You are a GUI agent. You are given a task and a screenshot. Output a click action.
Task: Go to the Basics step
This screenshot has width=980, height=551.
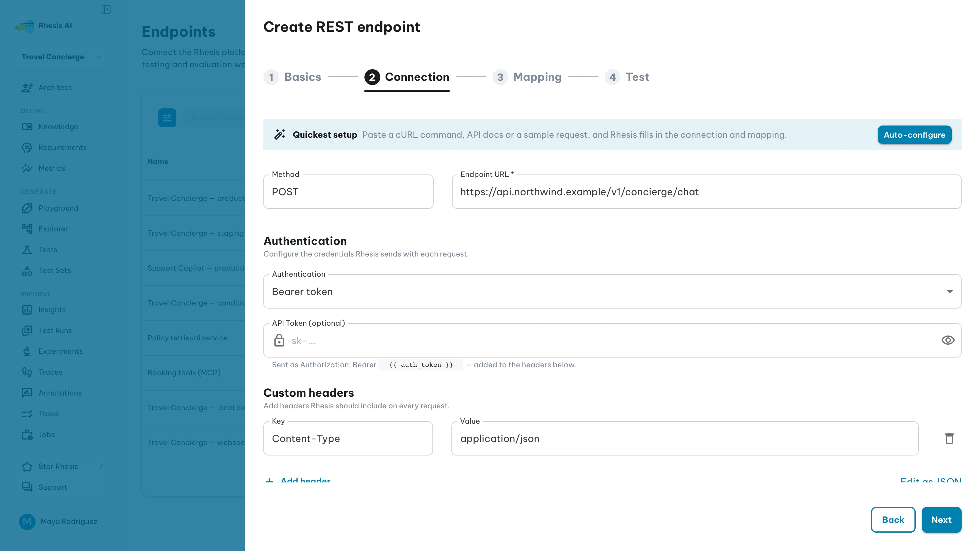tap(292, 77)
